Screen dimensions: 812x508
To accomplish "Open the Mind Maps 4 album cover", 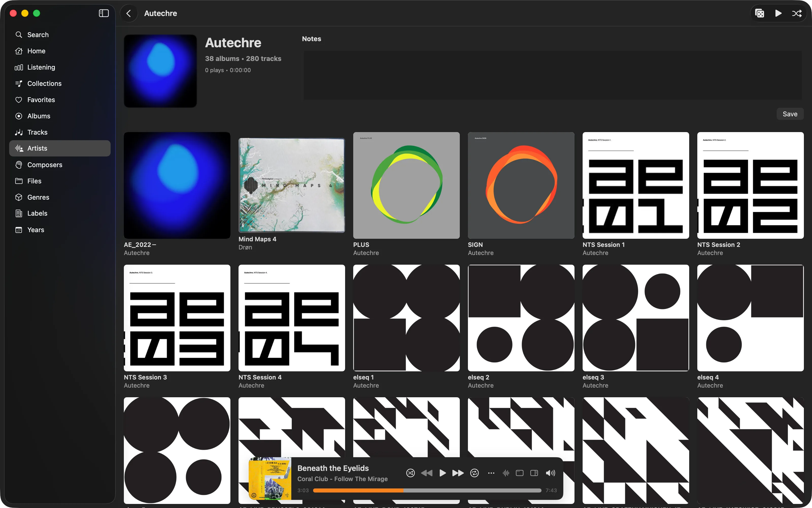I will [292, 185].
